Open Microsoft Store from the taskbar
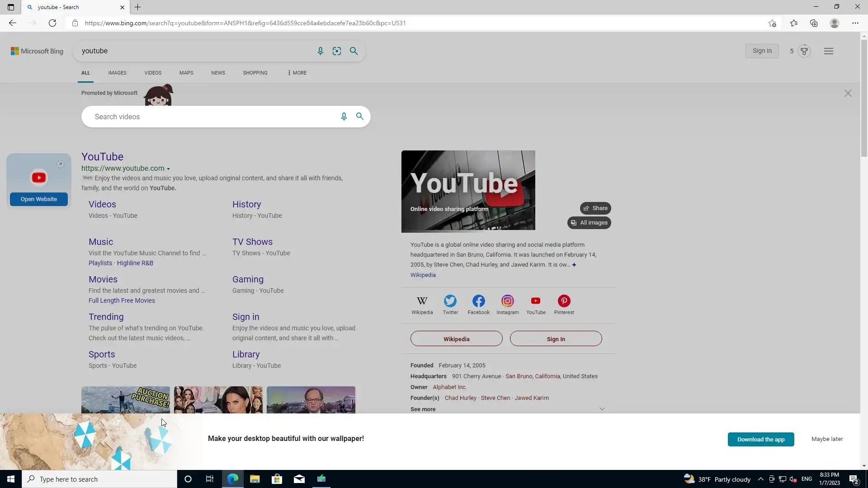Viewport: 868px width, 488px height. coord(277,479)
